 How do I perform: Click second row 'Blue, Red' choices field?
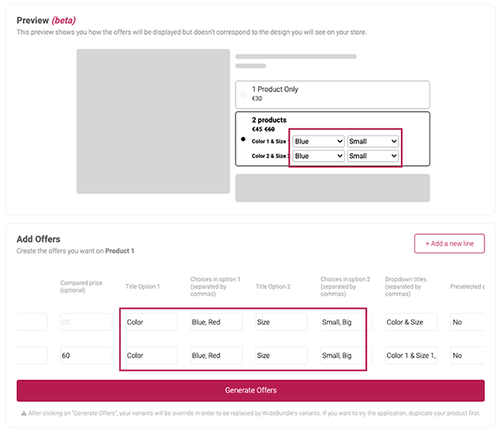click(x=216, y=355)
